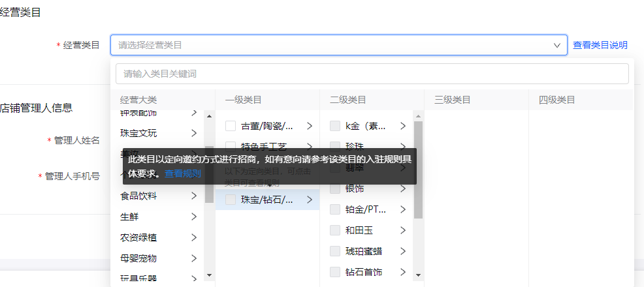Expand the 生鲜 chevron arrow
Viewport: 644px width, 287px height.
(194, 217)
